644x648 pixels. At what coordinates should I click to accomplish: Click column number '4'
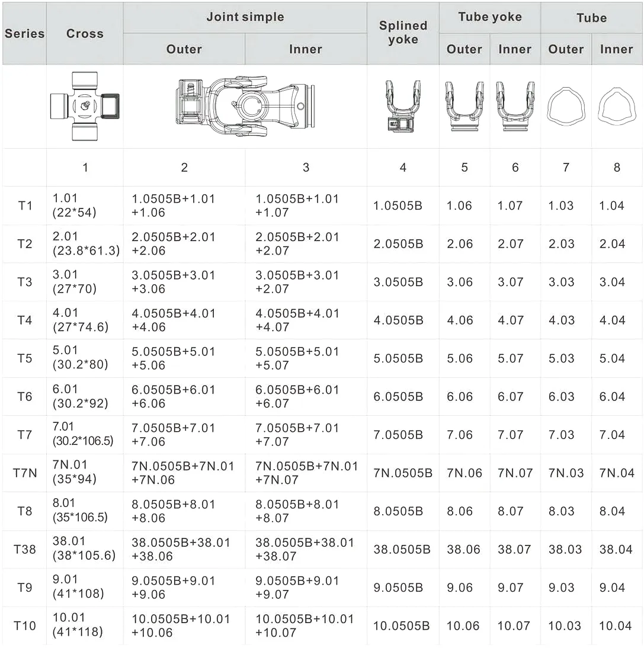tap(403, 168)
